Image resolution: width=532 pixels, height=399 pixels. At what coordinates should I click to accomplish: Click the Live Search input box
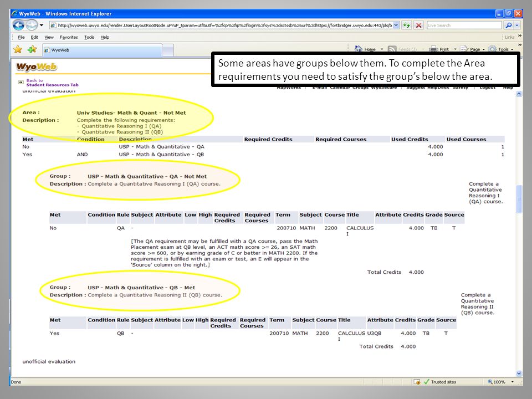[x=464, y=25]
